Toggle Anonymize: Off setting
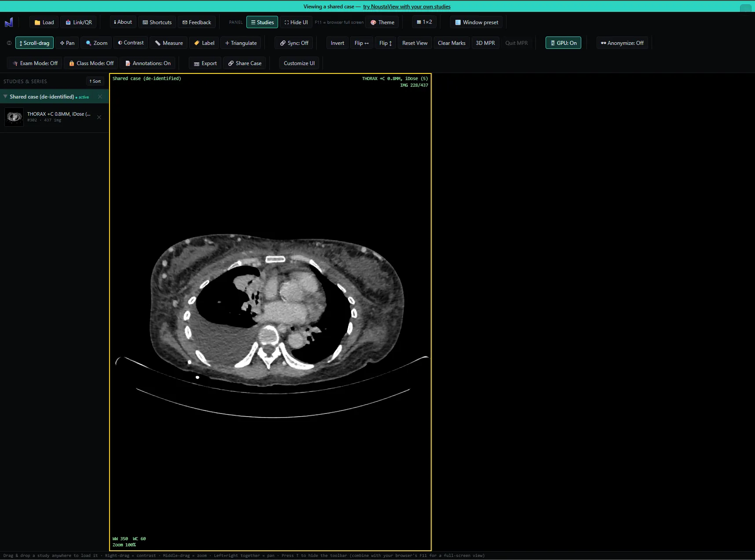755x560 pixels. click(622, 43)
